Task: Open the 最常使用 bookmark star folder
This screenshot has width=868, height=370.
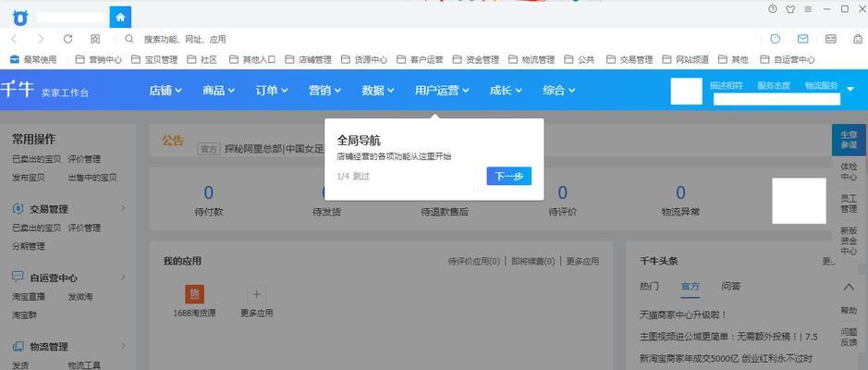Action: 33,59
